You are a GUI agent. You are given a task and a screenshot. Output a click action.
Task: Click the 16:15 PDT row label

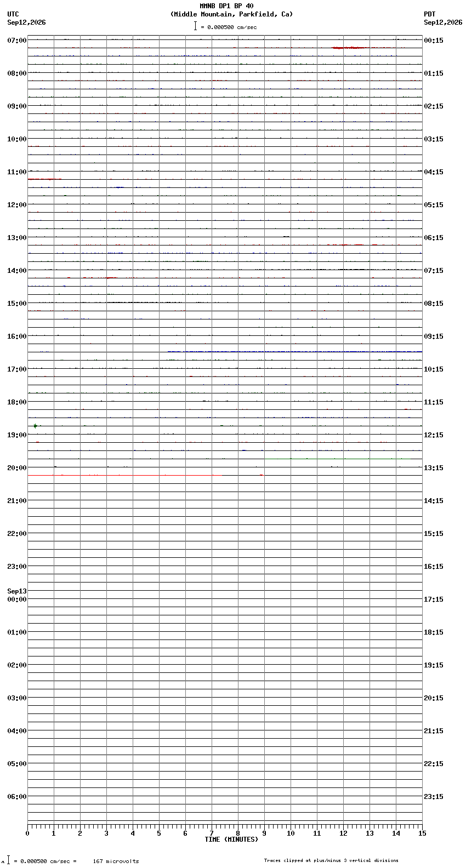[x=434, y=567]
